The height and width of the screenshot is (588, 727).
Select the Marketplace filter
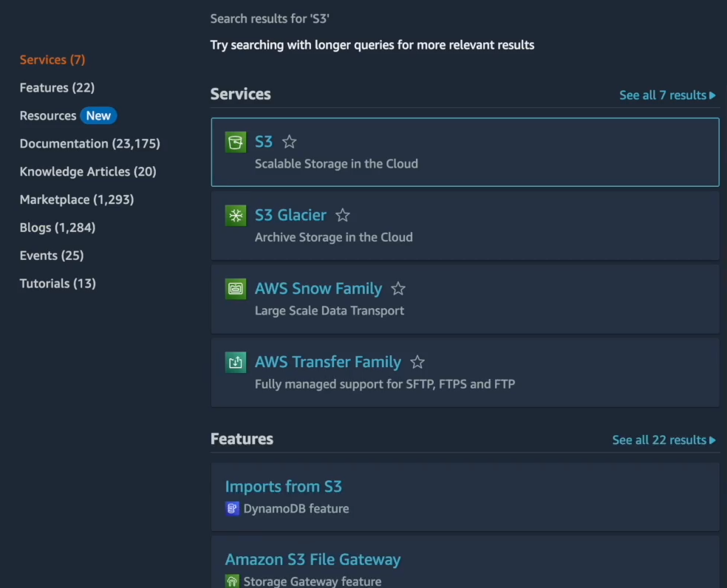[76, 199]
